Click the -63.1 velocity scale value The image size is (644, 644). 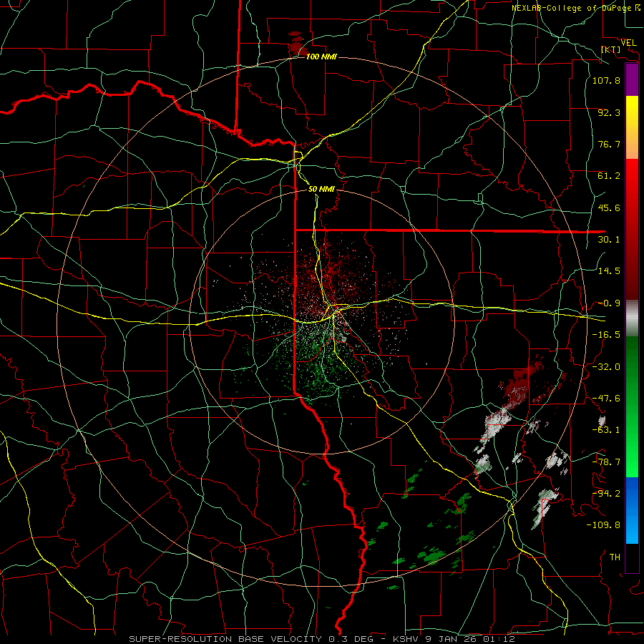606,430
